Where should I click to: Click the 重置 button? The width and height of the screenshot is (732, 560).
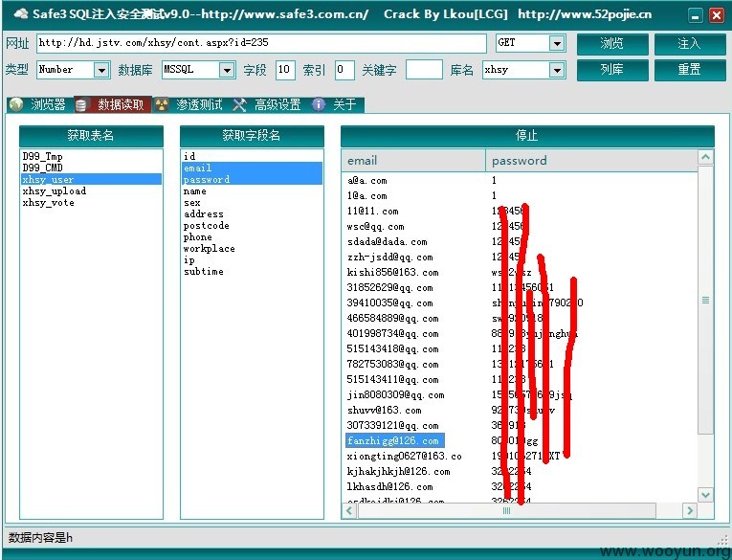pos(690,70)
